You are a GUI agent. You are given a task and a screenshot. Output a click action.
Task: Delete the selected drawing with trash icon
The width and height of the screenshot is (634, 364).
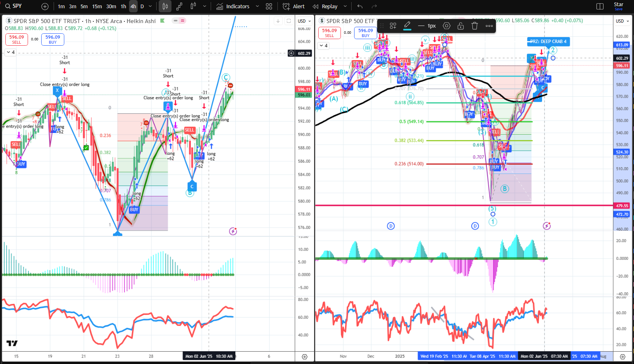(474, 26)
